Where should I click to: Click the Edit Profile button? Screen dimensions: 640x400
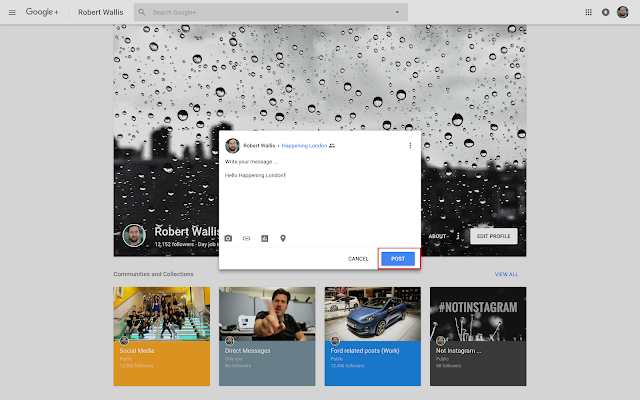point(493,236)
